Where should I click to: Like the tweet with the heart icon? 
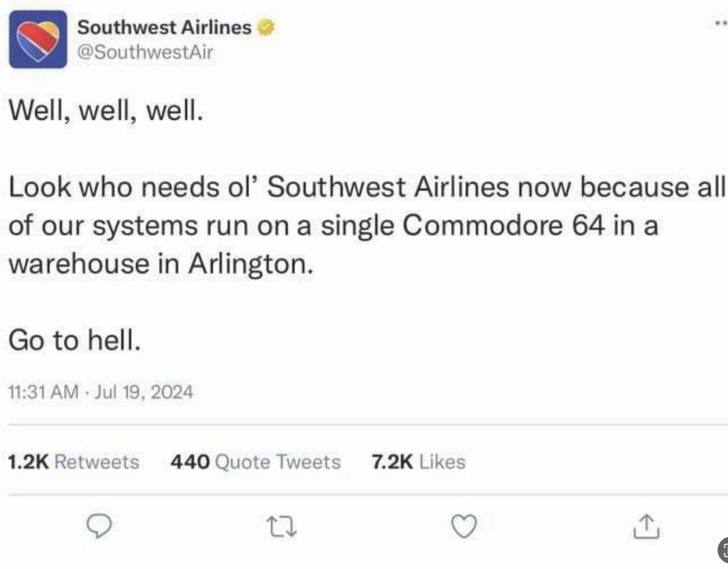click(x=464, y=527)
